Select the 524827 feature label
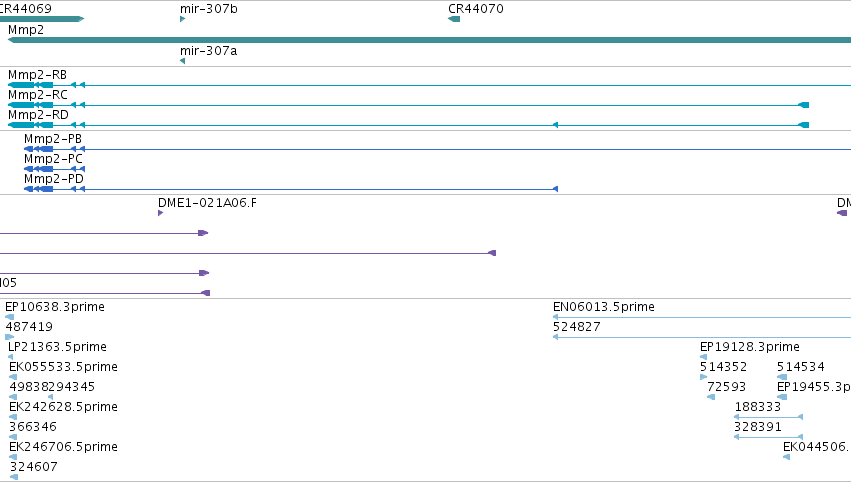This screenshot has height=482, width=851. pyautogui.click(x=577, y=327)
